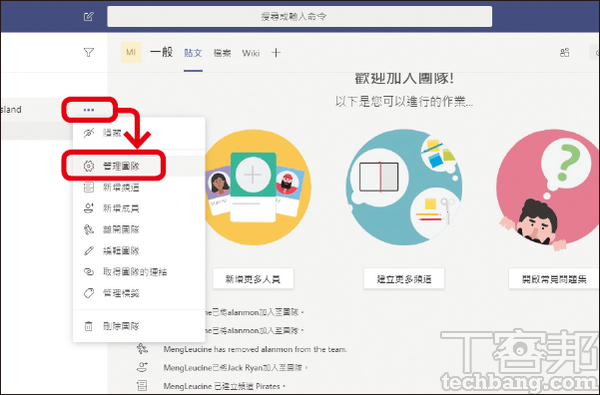
Task: Click the leave icon beside 離開團隊
Action: coord(88,229)
